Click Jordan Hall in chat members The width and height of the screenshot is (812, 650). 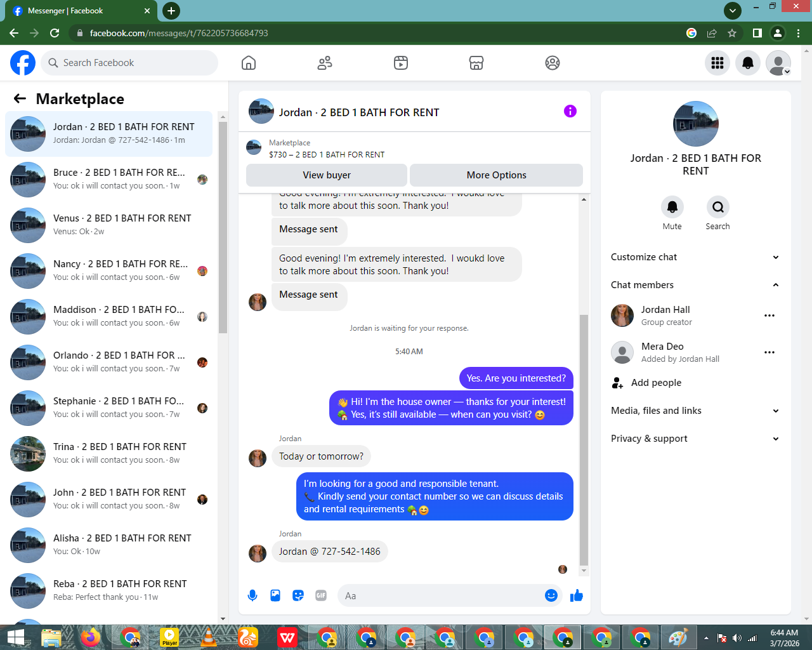point(665,310)
